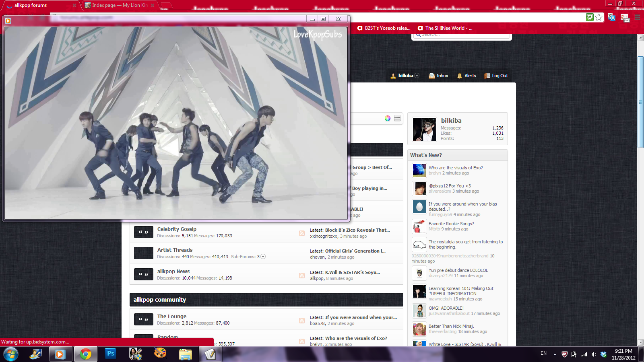644x362 pixels.
Task: Toggle the forum list view icon
Action: (x=397, y=118)
